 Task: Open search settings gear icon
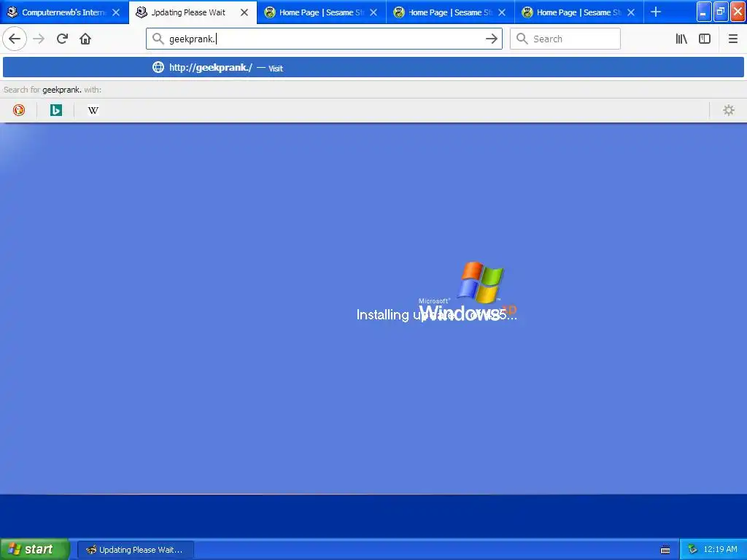click(729, 110)
